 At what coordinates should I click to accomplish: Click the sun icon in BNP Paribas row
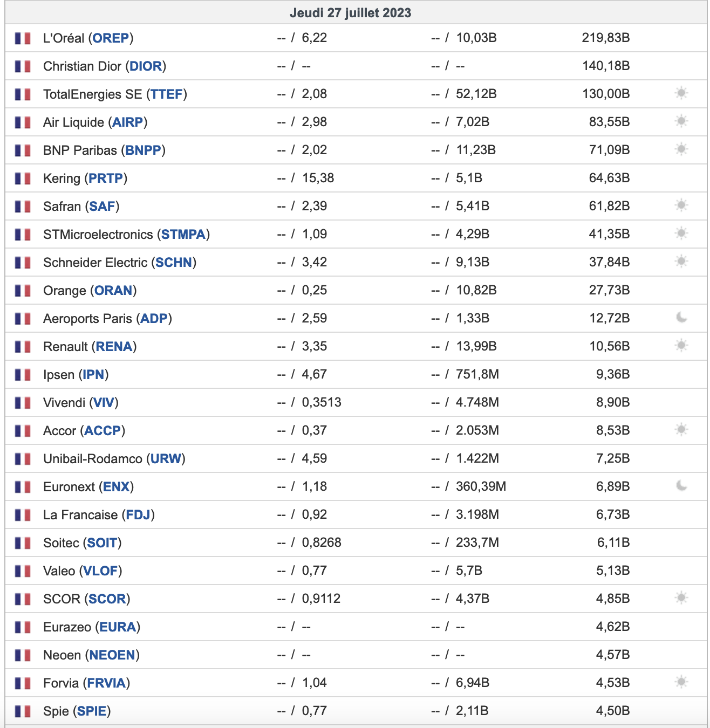coord(681,149)
